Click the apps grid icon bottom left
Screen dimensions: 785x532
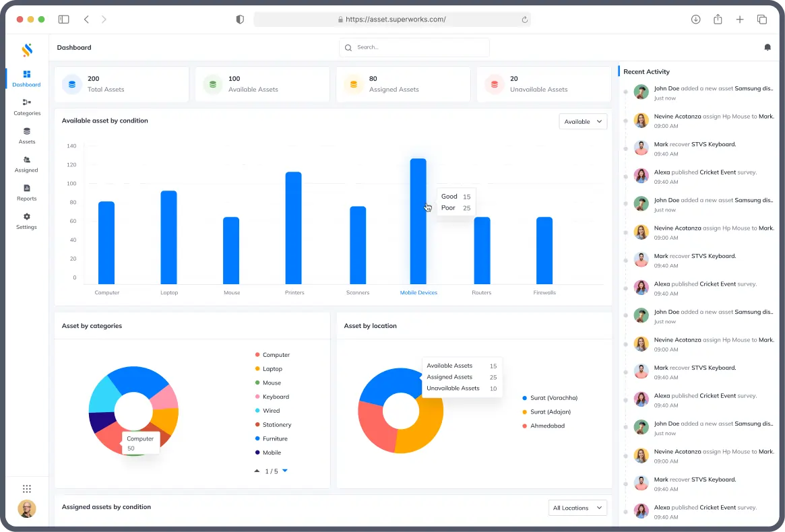(27, 488)
